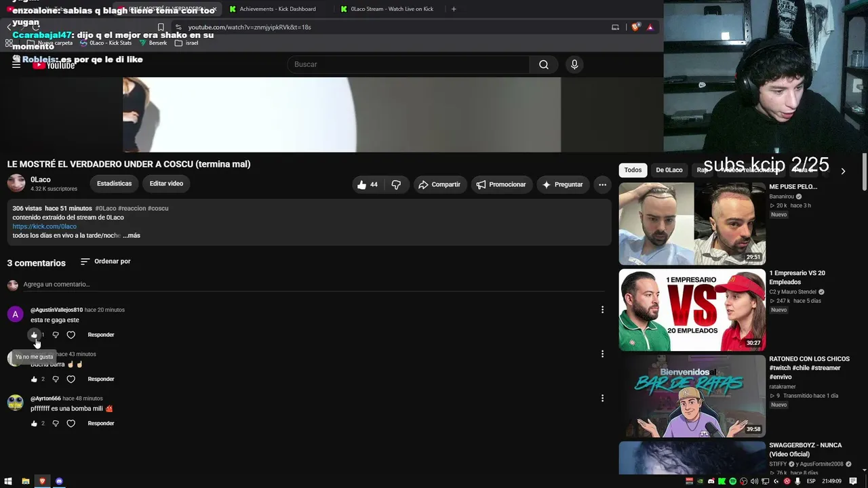Image resolution: width=868 pixels, height=488 pixels.
Task: Like Ayrton666's comment
Action: (34, 424)
